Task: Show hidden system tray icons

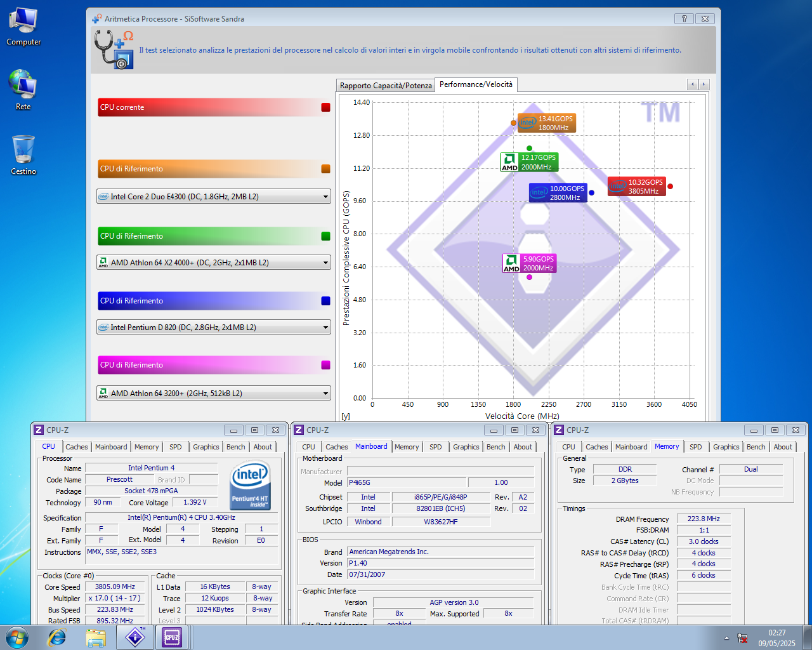Action: (726, 638)
